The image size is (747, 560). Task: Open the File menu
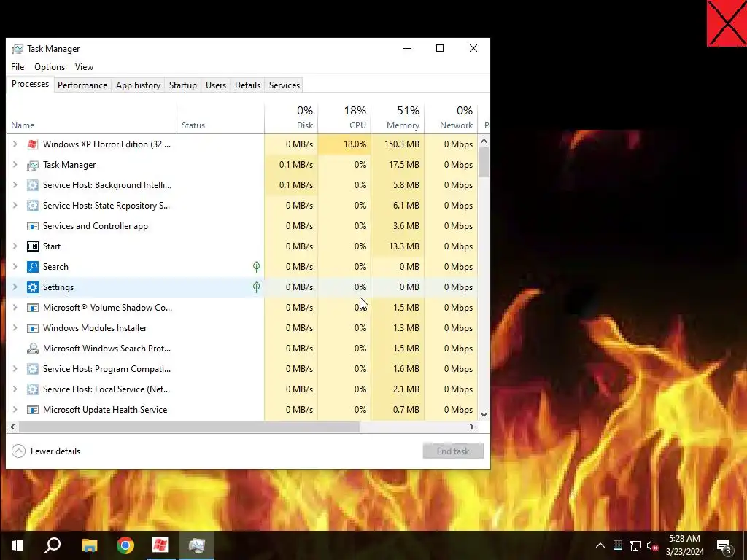pos(18,67)
